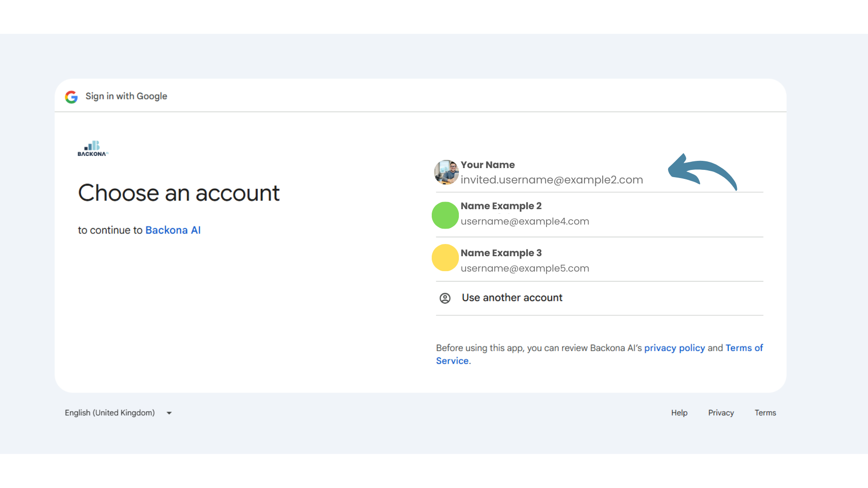
Task: Click the language dropdown arrow
Action: [x=169, y=413]
